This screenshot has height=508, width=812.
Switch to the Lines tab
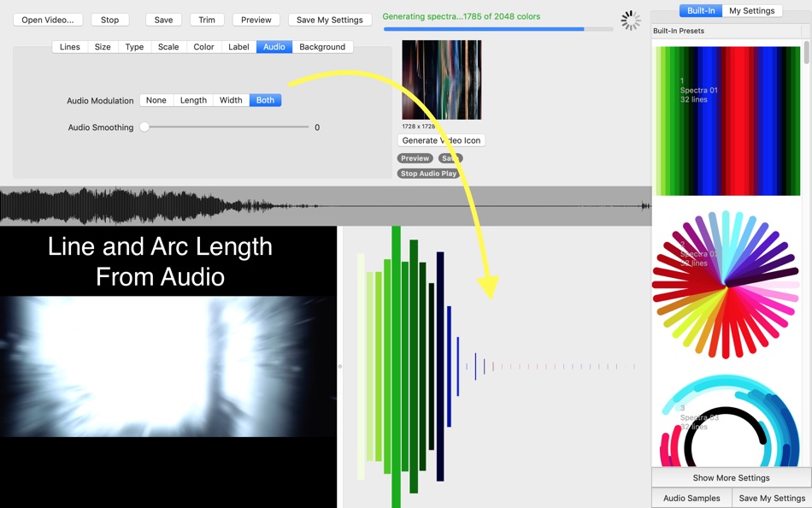[x=70, y=47]
